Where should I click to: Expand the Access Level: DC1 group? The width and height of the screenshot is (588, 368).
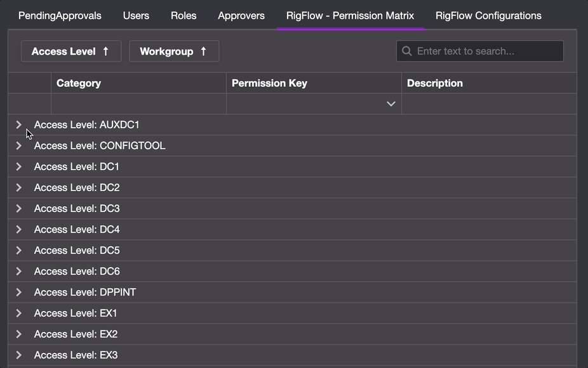18,166
